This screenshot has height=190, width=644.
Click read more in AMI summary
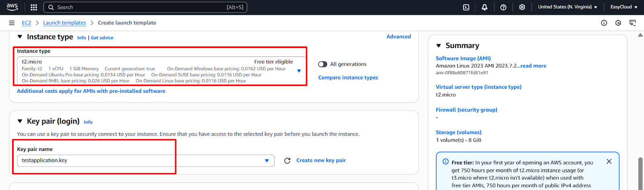[533, 66]
